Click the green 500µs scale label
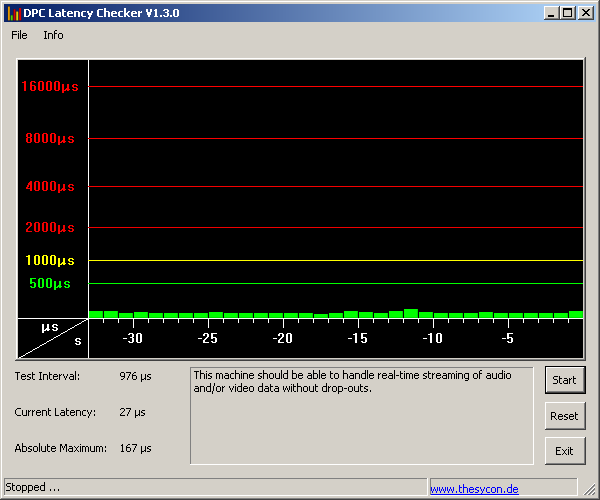Viewport: 600px width, 500px height. click(50, 283)
